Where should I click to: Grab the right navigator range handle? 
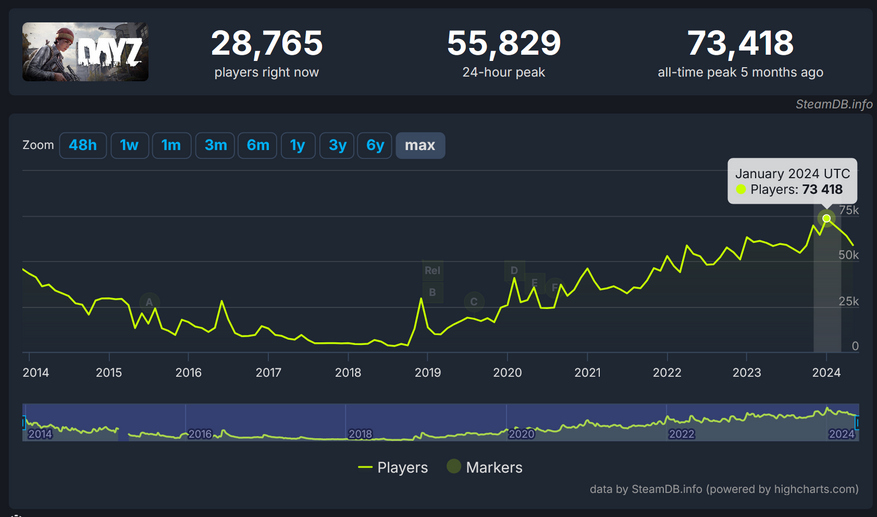click(x=857, y=422)
